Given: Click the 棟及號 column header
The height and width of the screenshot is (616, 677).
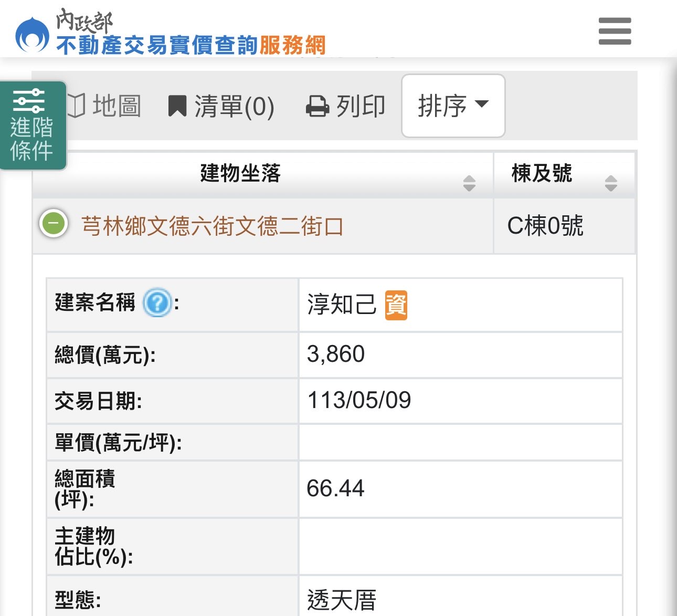Looking at the screenshot, I should 542,173.
